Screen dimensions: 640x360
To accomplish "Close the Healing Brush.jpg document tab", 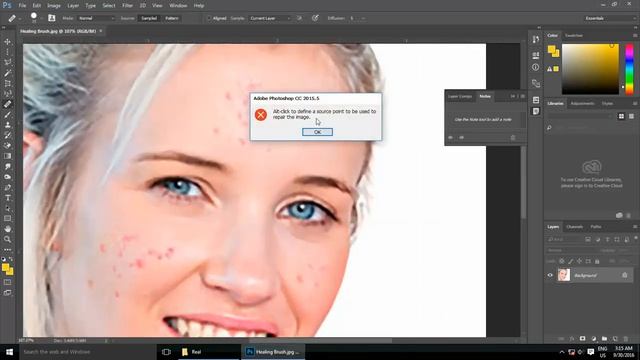I will click(x=100, y=31).
